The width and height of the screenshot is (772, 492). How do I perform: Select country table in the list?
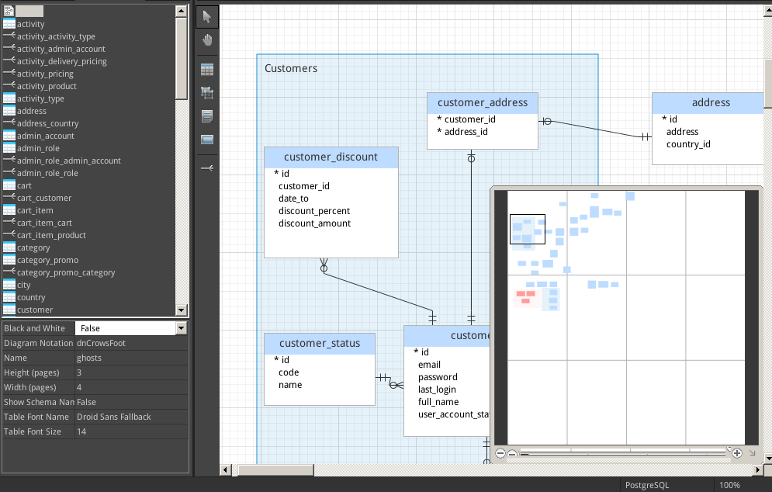pos(31,297)
